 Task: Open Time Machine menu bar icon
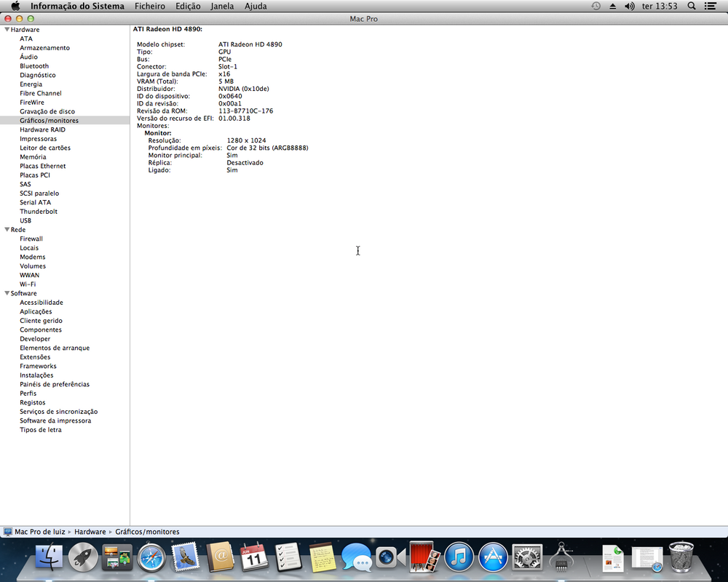[596, 6]
